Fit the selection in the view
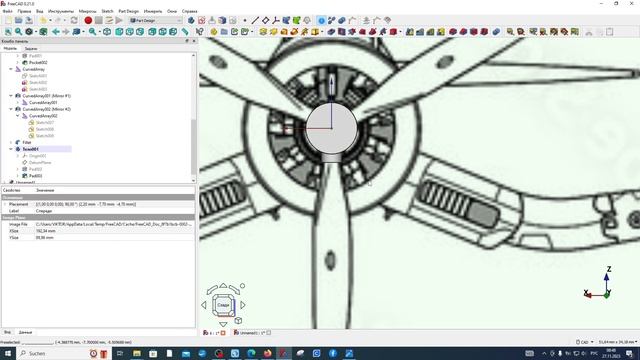This screenshot has height=360, width=640. coord(19,32)
